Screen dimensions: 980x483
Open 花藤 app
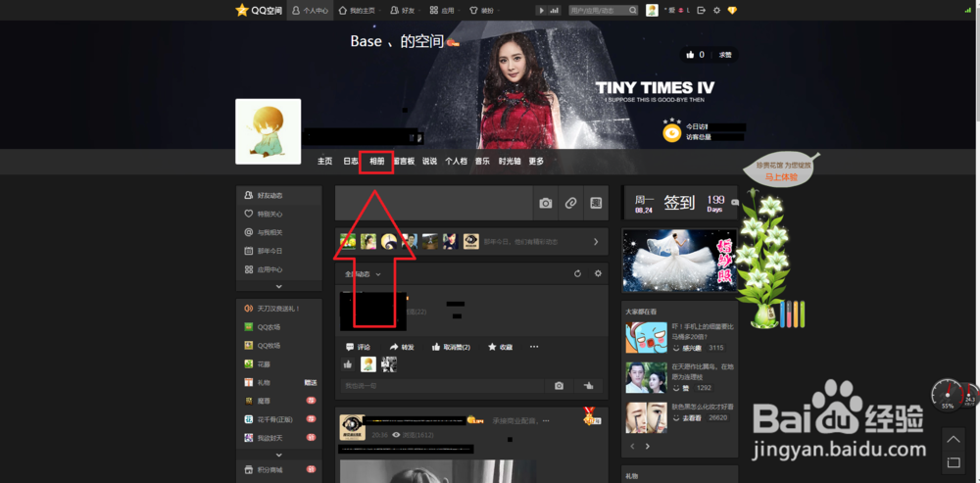[x=263, y=364]
